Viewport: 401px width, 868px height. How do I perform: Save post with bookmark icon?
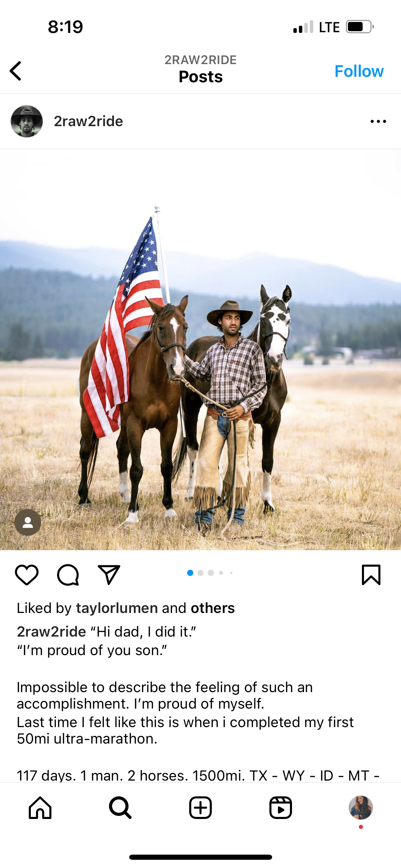(371, 575)
